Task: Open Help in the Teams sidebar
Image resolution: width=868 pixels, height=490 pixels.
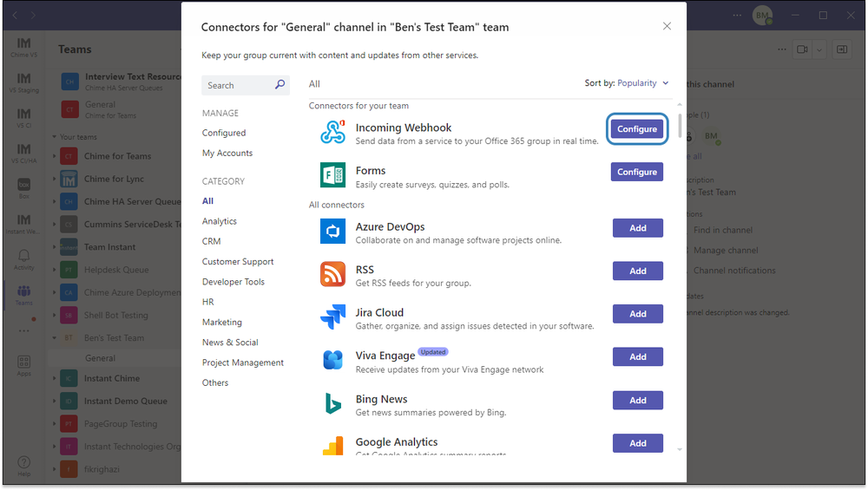Action: tap(23, 466)
